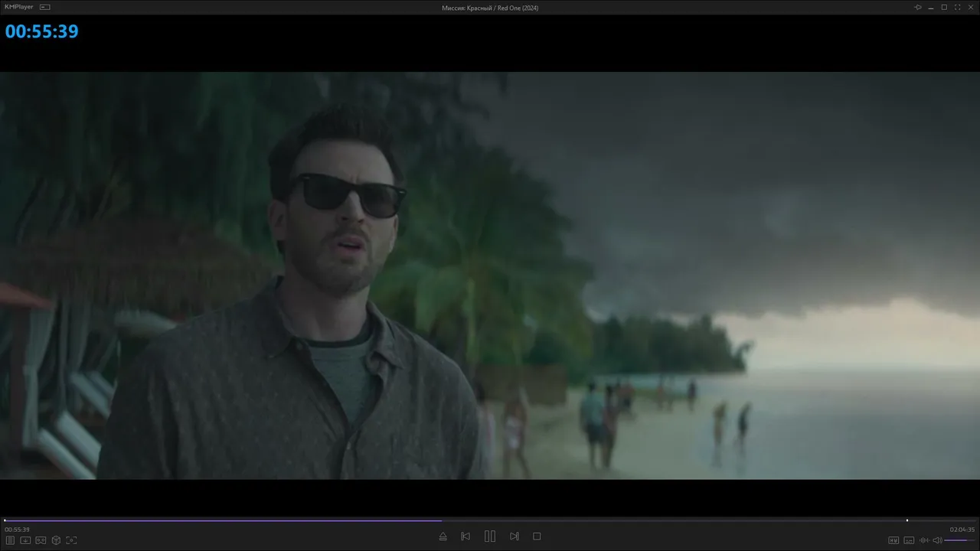Pin the player window on top

917,7
